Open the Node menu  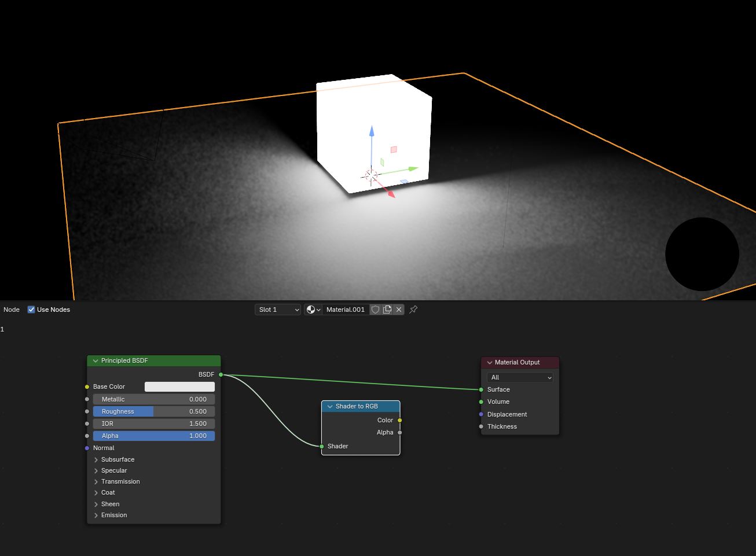[x=12, y=310]
